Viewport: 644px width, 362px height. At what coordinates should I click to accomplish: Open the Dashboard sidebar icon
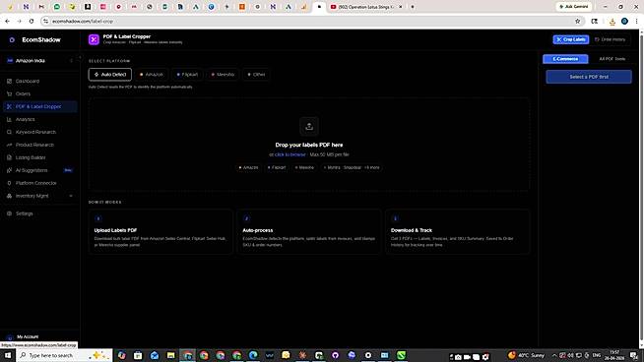point(9,82)
